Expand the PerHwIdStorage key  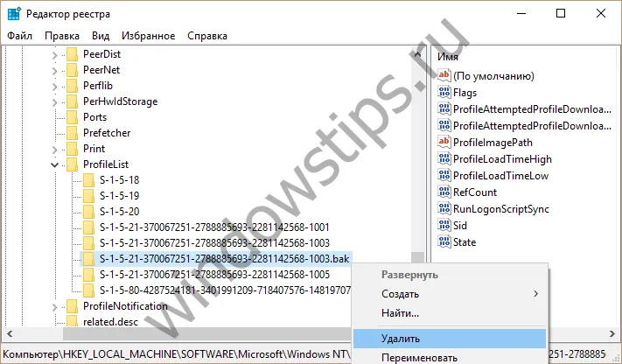point(55,102)
